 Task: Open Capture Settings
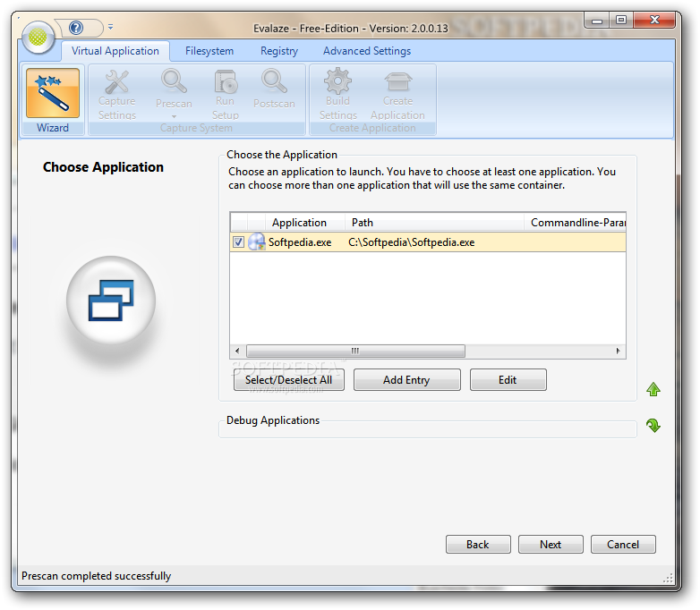(x=117, y=95)
